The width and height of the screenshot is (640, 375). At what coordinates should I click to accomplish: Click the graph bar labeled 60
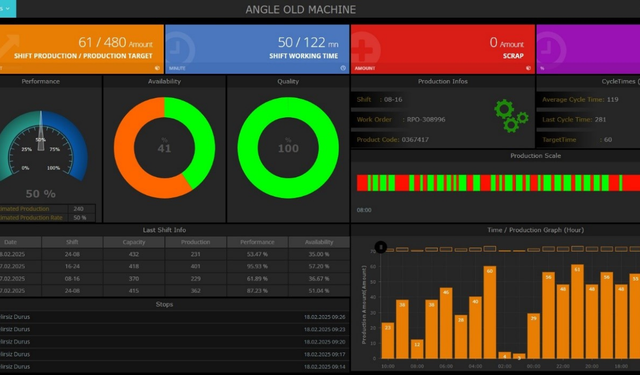(x=489, y=313)
